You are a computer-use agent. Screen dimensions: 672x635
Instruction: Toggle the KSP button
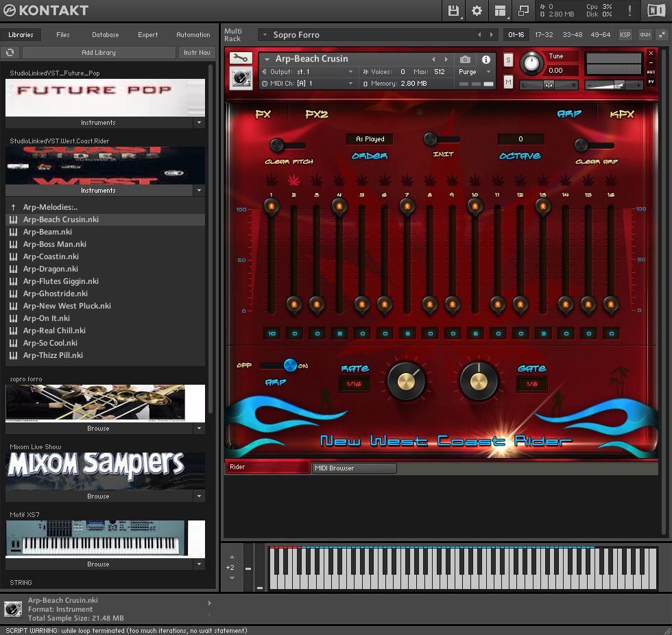pyautogui.click(x=625, y=35)
